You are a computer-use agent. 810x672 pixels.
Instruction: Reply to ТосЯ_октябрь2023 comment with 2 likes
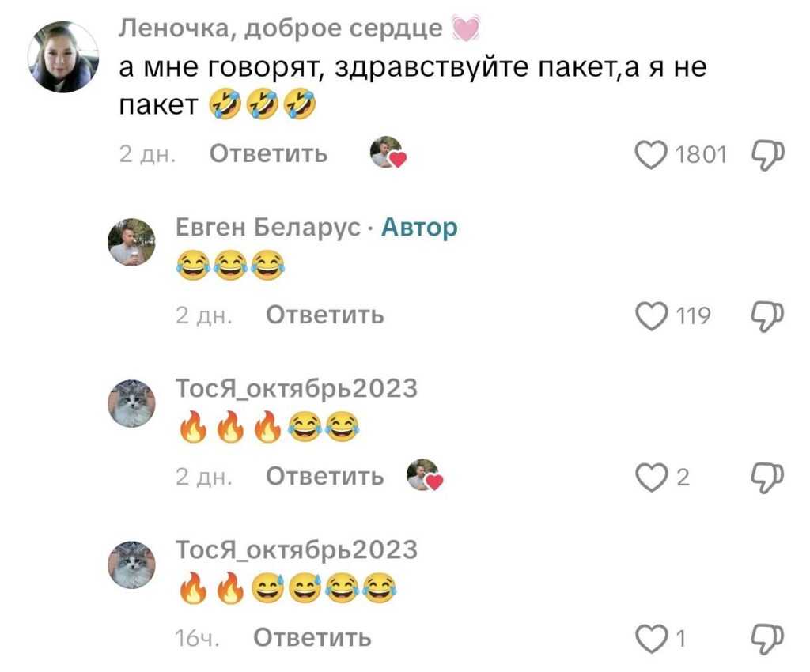point(325,476)
